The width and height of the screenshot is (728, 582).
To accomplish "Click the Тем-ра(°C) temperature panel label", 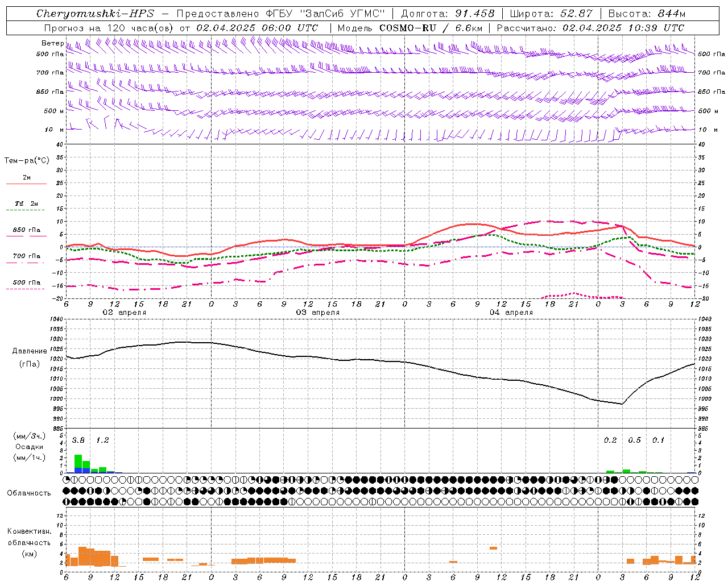I will 27,161.
